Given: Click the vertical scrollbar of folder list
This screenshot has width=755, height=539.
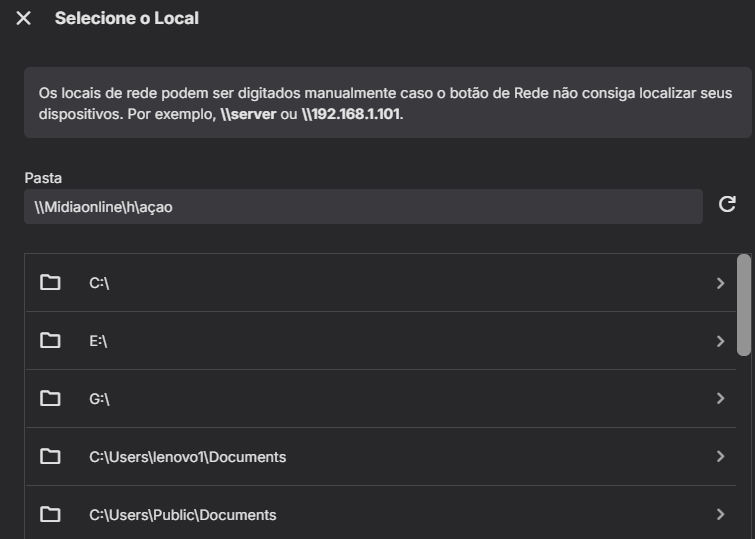Looking at the screenshot, I should [x=743, y=305].
